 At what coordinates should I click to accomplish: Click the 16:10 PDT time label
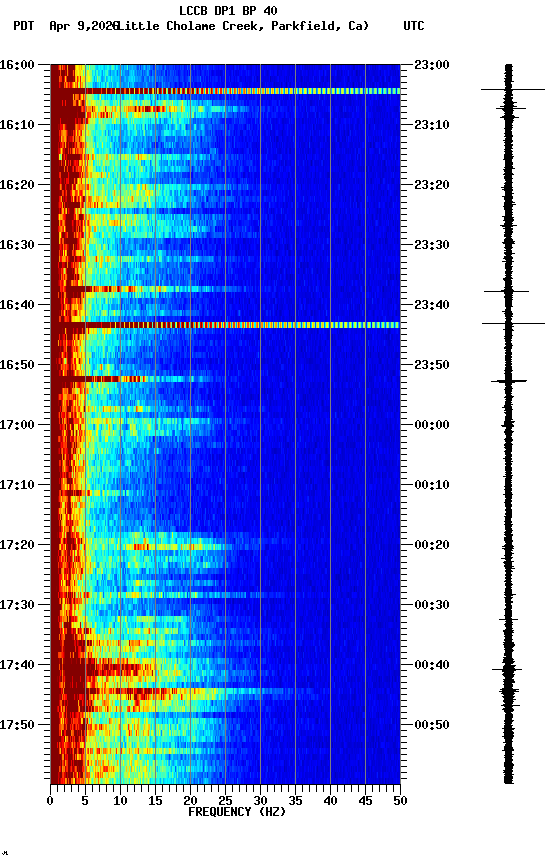pos(17,125)
